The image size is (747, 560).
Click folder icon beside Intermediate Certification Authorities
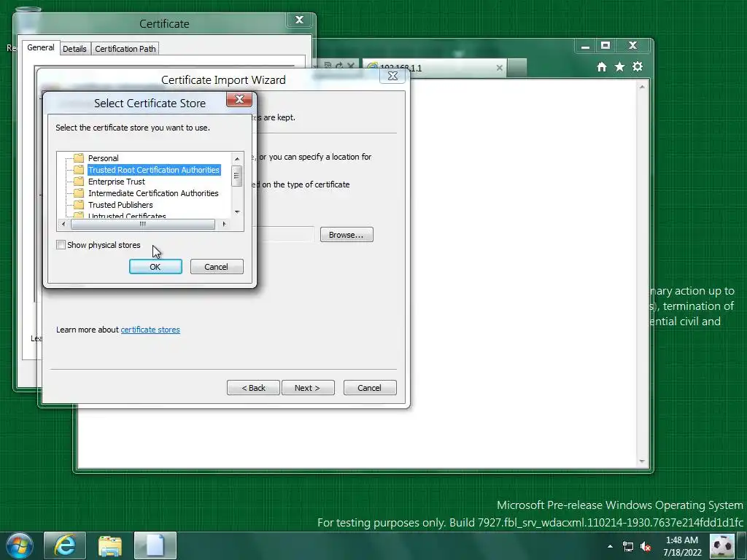[x=79, y=192]
